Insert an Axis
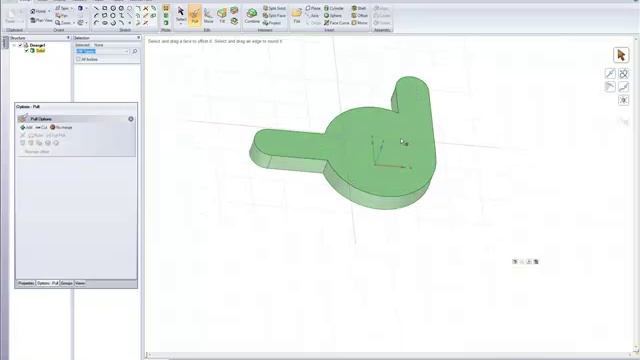 tap(313, 16)
